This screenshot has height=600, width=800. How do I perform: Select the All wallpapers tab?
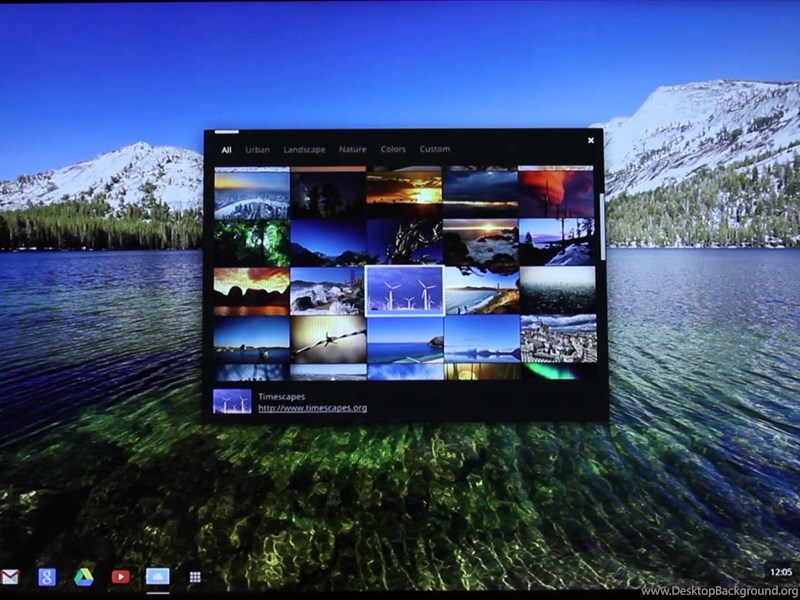[x=227, y=150]
